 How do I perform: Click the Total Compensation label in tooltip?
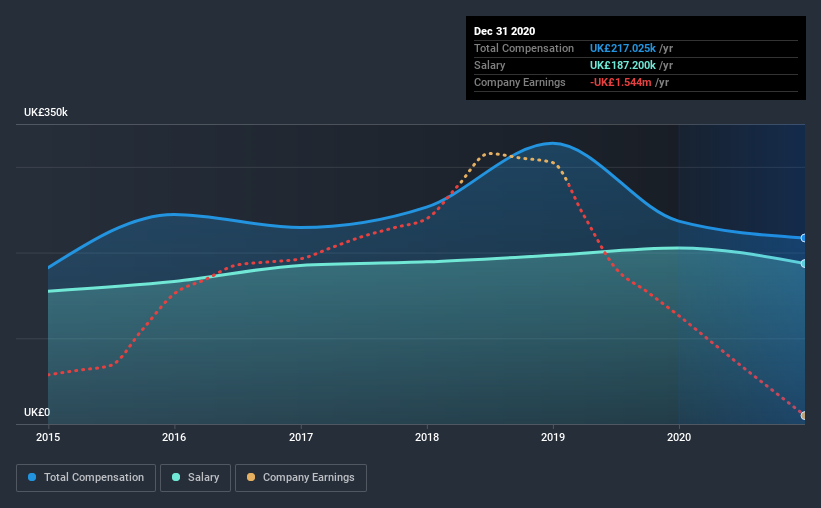524,48
